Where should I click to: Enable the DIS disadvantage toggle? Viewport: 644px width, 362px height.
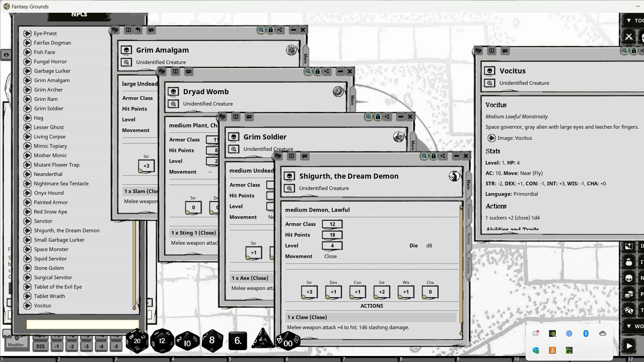tap(40, 347)
